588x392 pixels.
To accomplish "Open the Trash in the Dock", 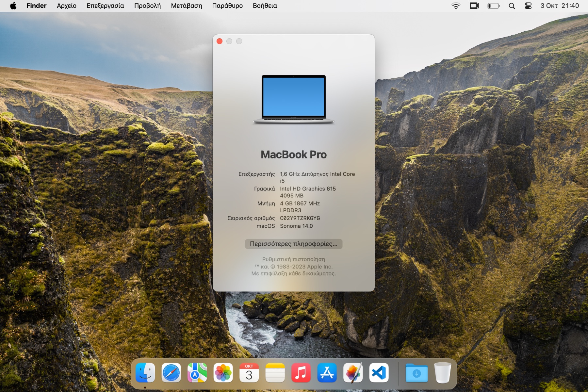I will (x=443, y=373).
